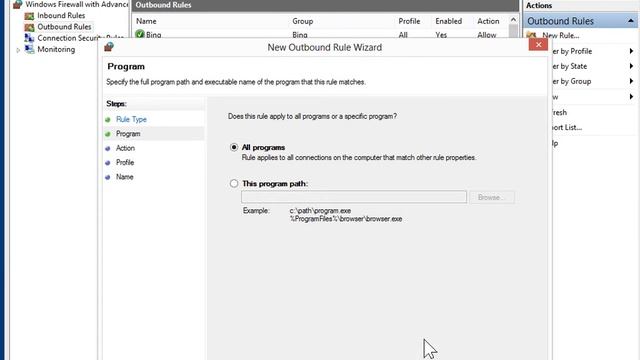Click the scroll up arrow of rules list
Viewport: 640px width, 360px height.
click(x=513, y=20)
